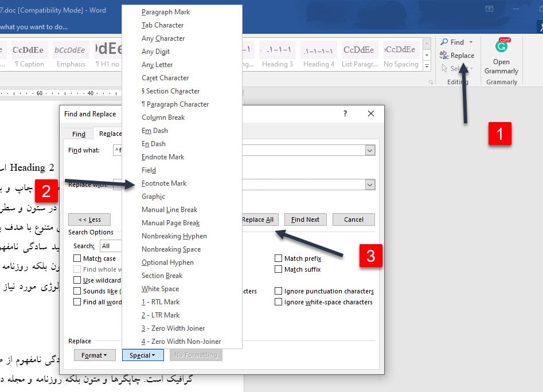Screen dimensions: 543x392
Task: Select Any Character menu entry
Action: click(182, 38)
